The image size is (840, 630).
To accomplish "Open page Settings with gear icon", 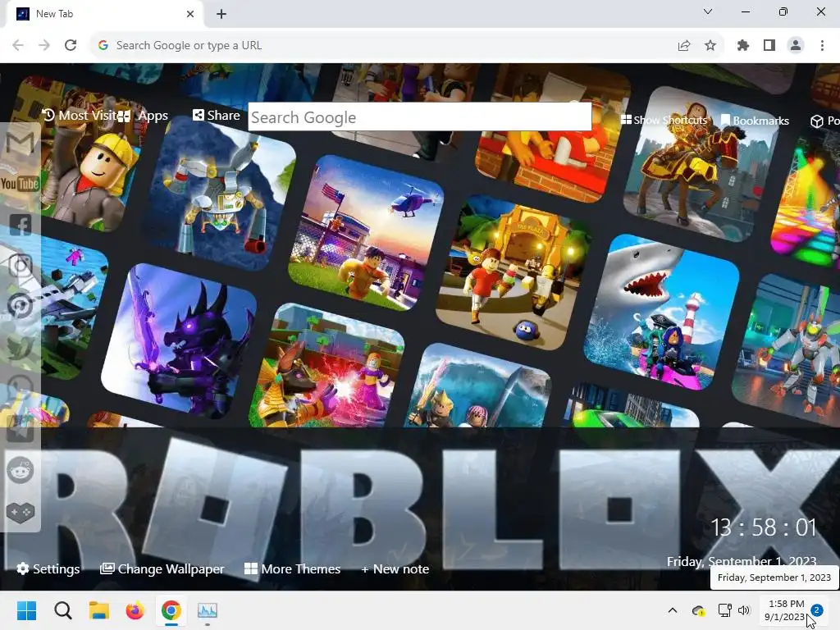I will tap(48, 569).
